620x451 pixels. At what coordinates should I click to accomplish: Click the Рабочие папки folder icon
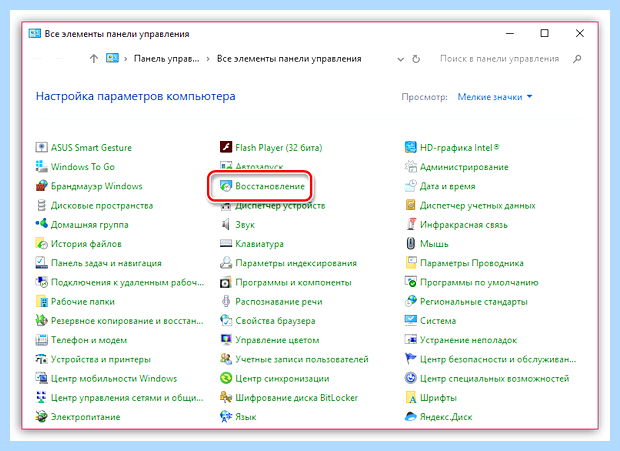point(41,302)
